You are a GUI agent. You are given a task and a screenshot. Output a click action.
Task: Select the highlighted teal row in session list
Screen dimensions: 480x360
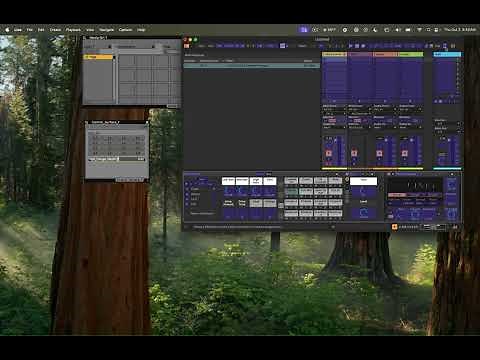click(252, 66)
